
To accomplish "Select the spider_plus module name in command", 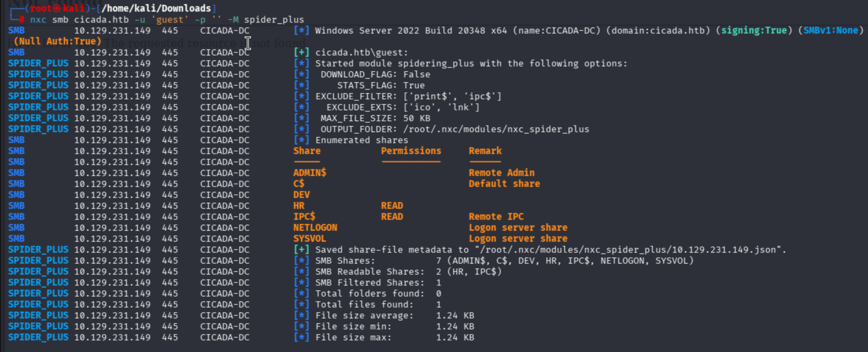I will tap(274, 20).
